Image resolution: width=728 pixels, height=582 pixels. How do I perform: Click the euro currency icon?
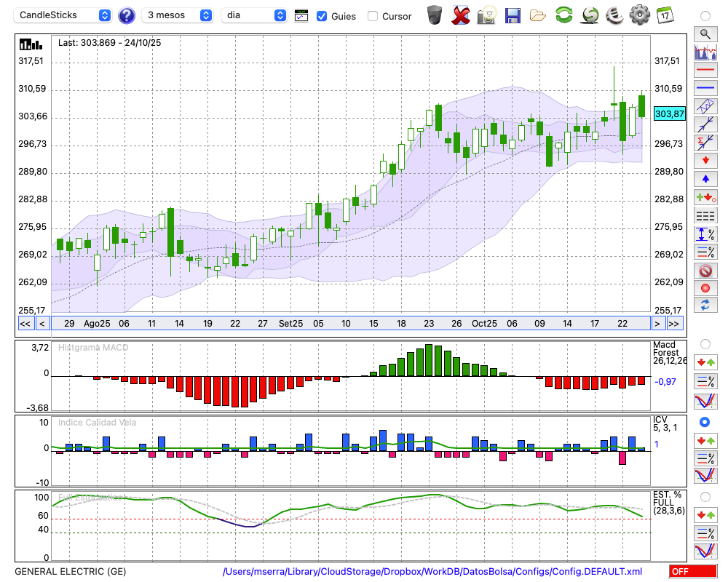pos(614,15)
